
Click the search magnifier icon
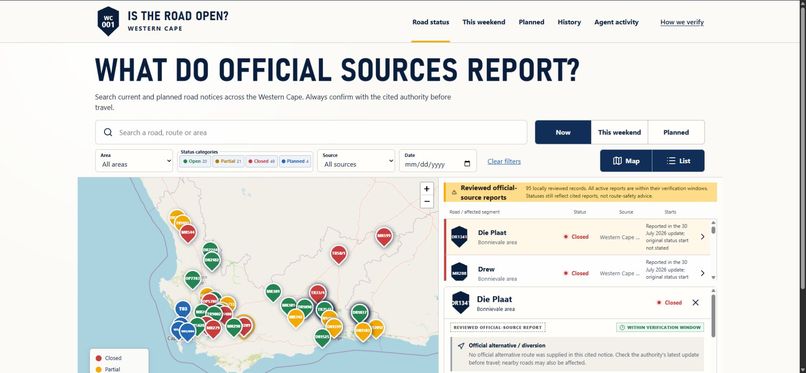[108, 132]
